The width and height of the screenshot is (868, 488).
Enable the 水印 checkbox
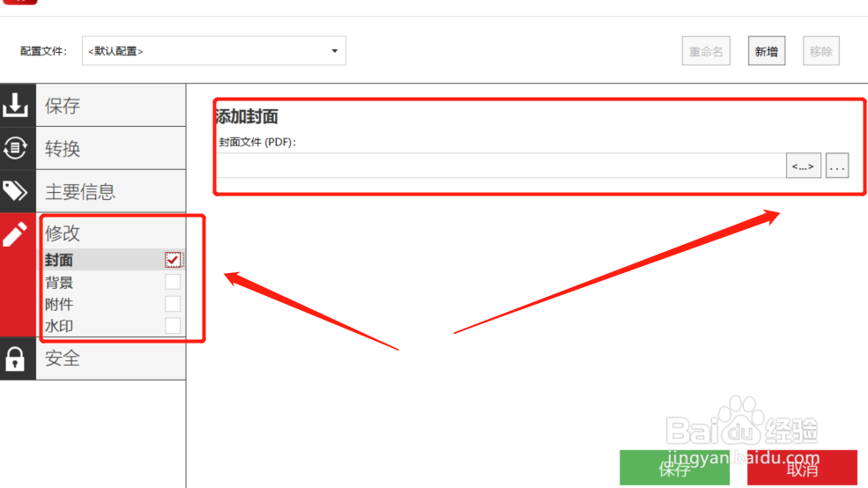(x=173, y=325)
